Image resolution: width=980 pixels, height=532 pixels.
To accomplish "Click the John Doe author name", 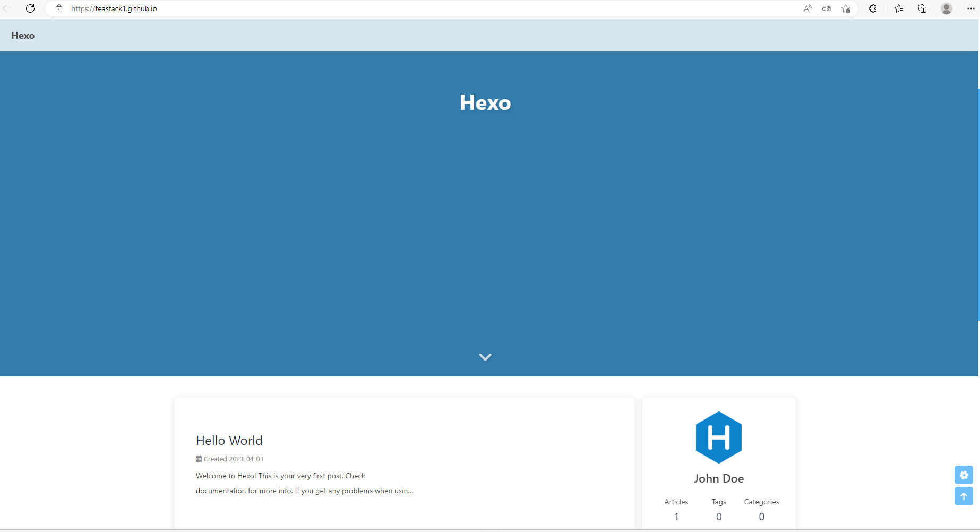I will [719, 478].
